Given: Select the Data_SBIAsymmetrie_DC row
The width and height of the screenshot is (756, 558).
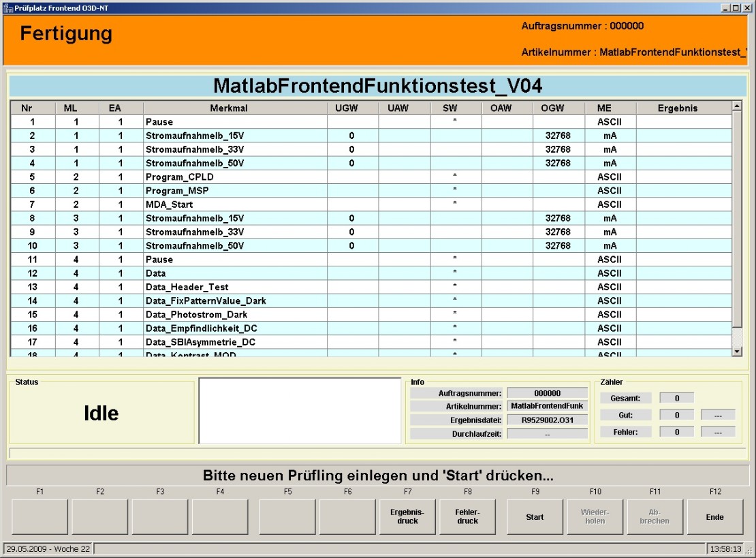Looking at the screenshot, I should pyautogui.click(x=371, y=342).
